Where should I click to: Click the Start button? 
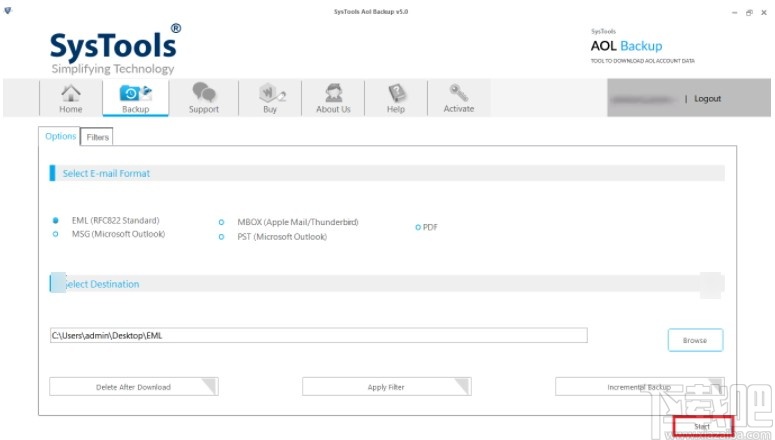pos(702,426)
